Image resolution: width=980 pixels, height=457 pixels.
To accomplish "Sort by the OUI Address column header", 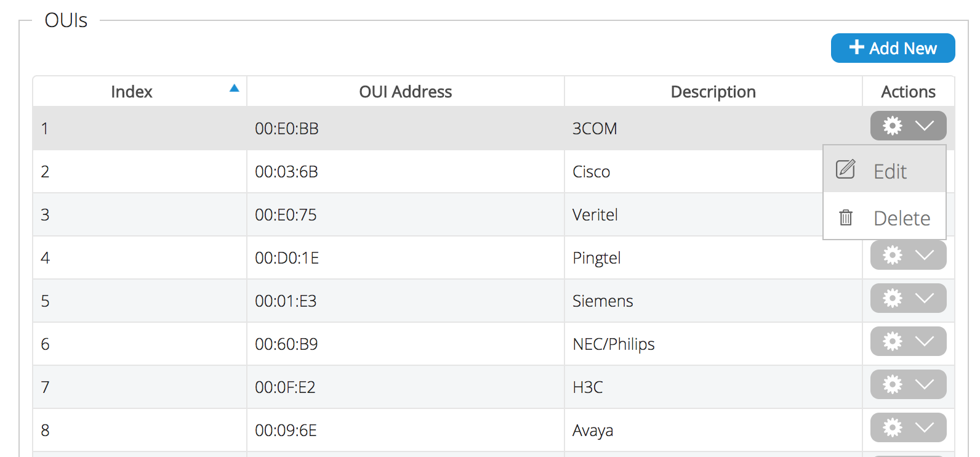I will pyautogui.click(x=405, y=92).
